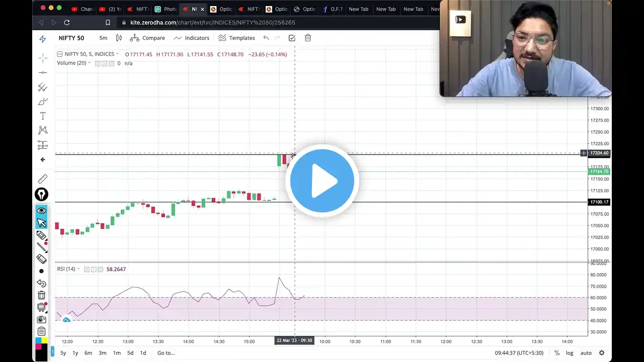Click the undo annotation arrow icon
644x362 pixels.
coord(41,283)
